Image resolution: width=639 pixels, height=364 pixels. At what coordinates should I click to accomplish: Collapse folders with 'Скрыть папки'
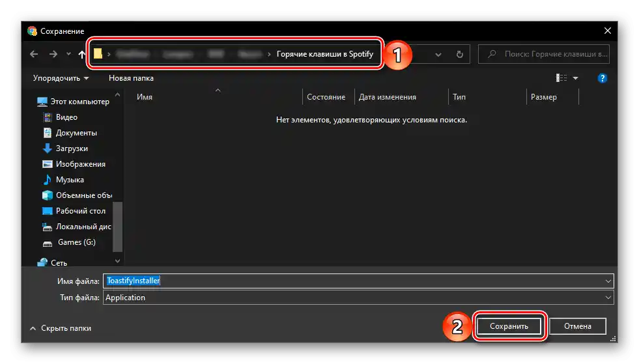(61, 328)
